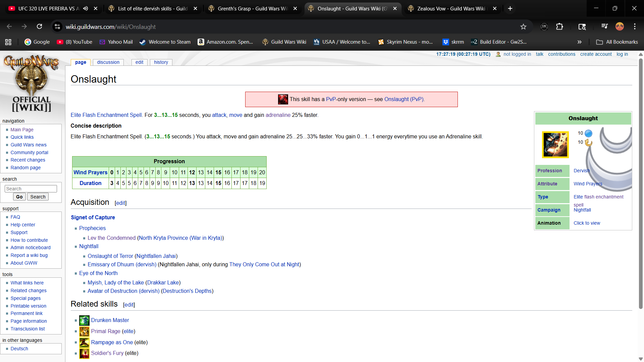Screen dimensions: 644x362
Task: Open the create account link
Action: click(596, 54)
